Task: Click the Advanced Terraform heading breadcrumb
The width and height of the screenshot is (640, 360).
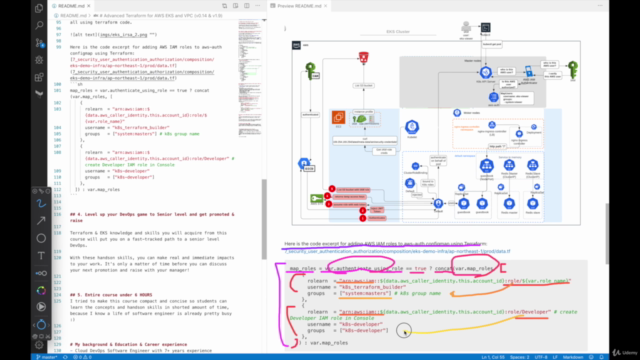Action: tap(158, 16)
